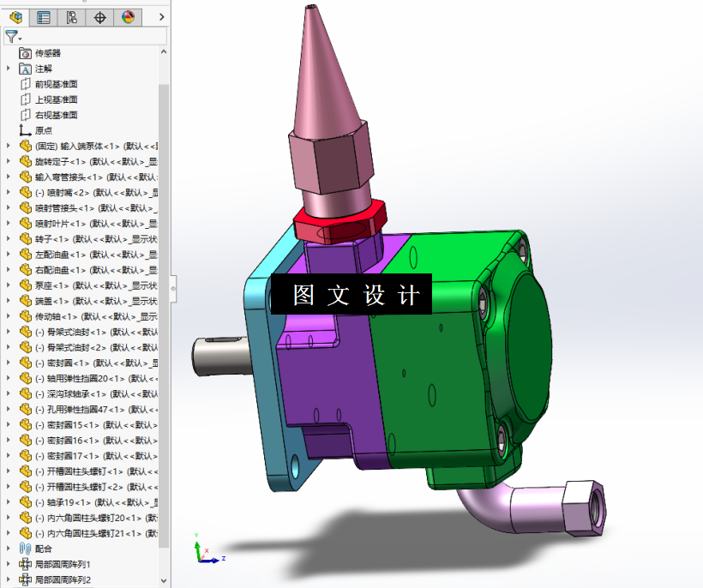Select the 骨架式油封<1> component icon
This screenshot has width=703, height=588.
pos(26,332)
